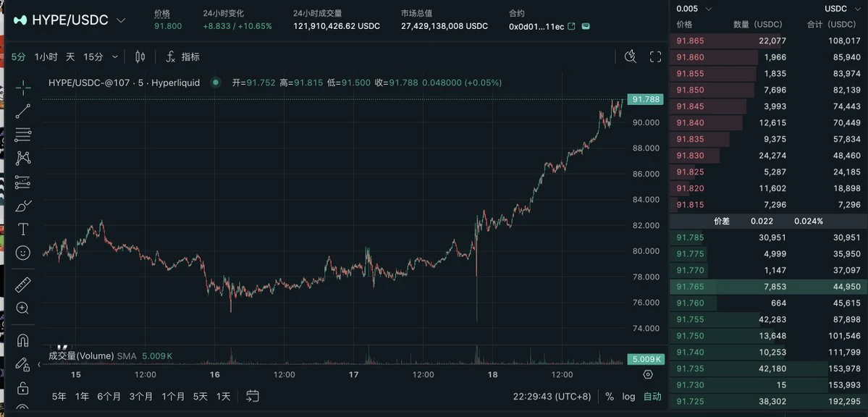This screenshot has width=868, height=417.
Task: Expand the time interval dropdown arrow
Action: (x=115, y=56)
